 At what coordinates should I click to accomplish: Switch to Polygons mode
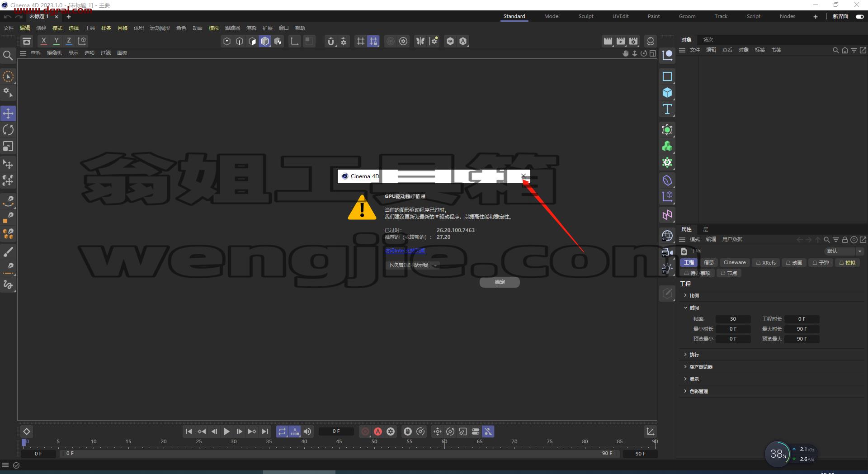pos(252,42)
